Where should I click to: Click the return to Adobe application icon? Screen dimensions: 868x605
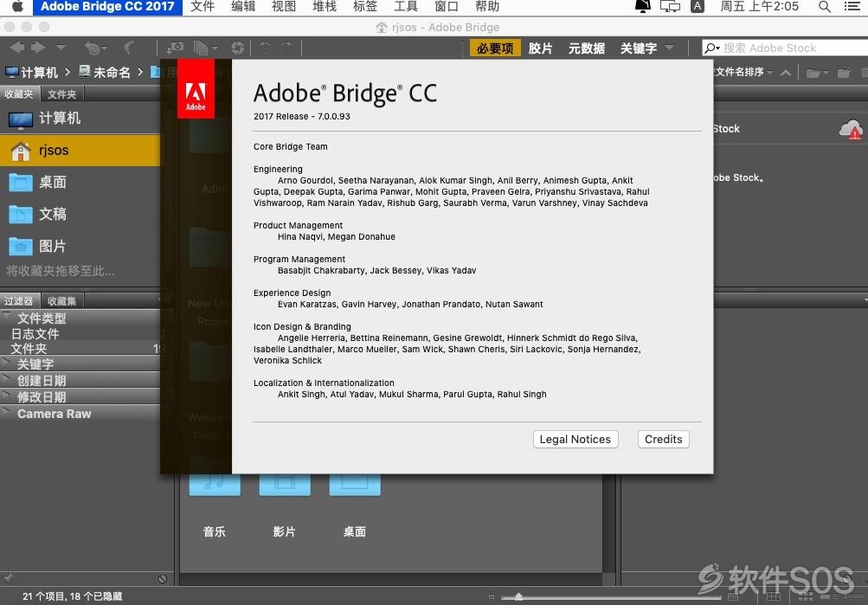click(129, 48)
